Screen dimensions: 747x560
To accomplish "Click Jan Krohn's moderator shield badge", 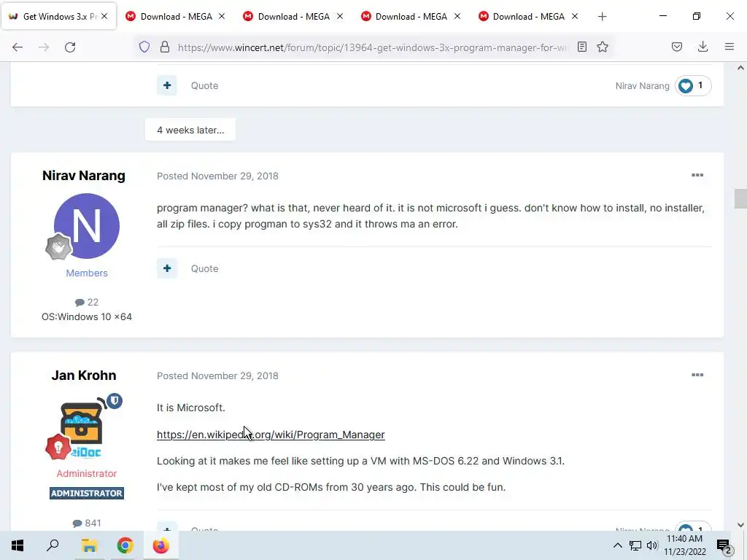I will tap(115, 400).
